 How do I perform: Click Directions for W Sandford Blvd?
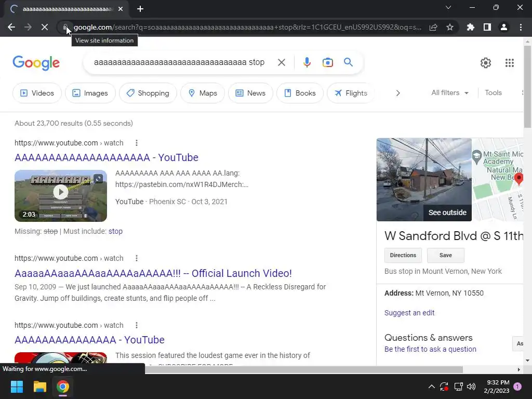point(403,255)
